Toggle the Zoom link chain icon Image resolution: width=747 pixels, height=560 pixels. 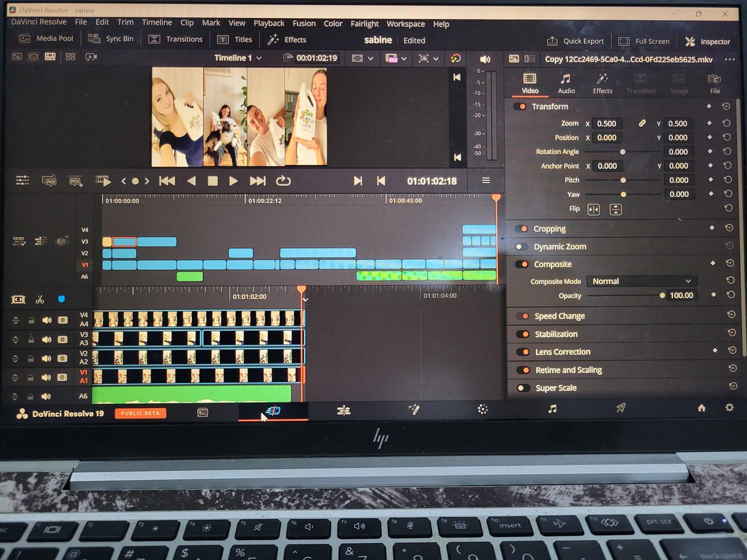click(x=643, y=124)
